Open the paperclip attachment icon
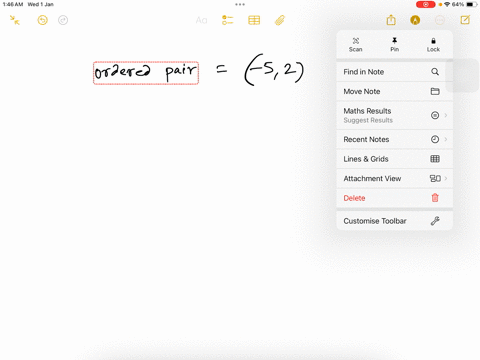 [x=280, y=20]
